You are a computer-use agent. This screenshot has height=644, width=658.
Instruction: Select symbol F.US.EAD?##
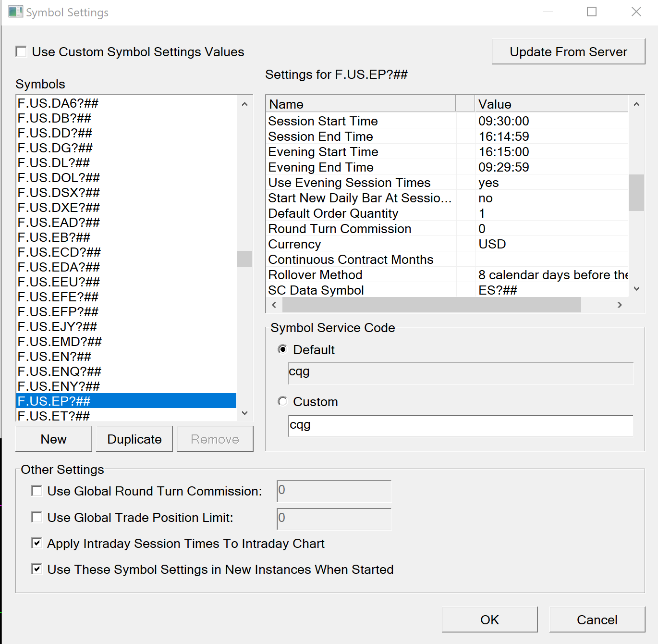tap(126, 223)
